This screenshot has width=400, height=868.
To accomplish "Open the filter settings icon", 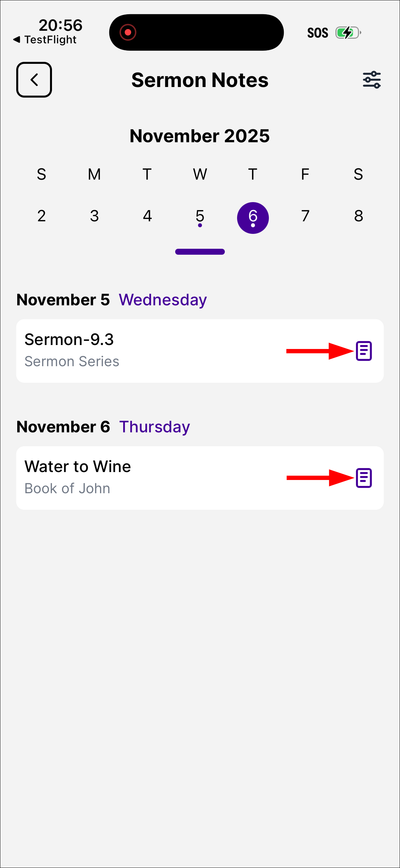I will click(371, 80).
